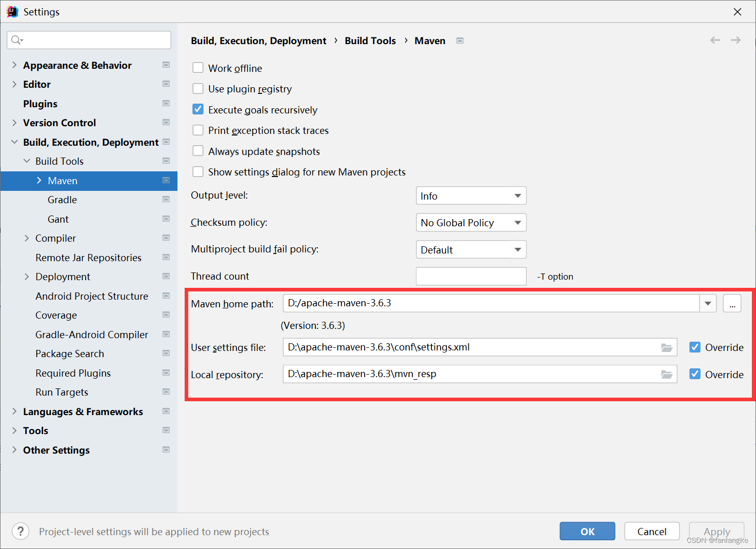Click project-level icon beside Languages & Frameworks
756x549 pixels.
[166, 411]
